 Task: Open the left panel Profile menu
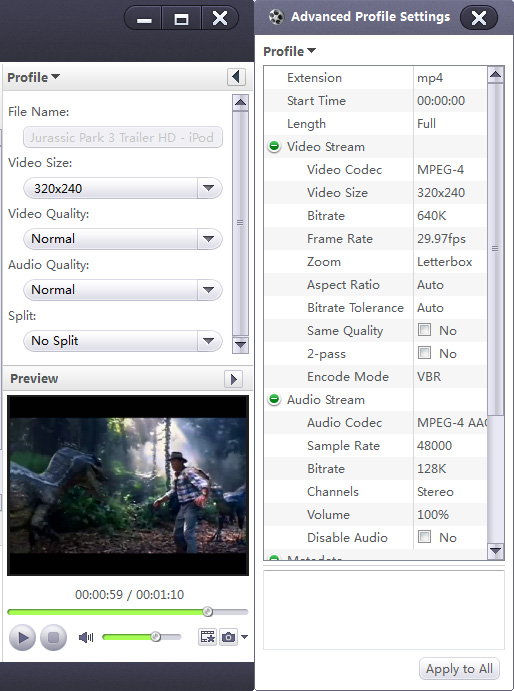(x=34, y=78)
